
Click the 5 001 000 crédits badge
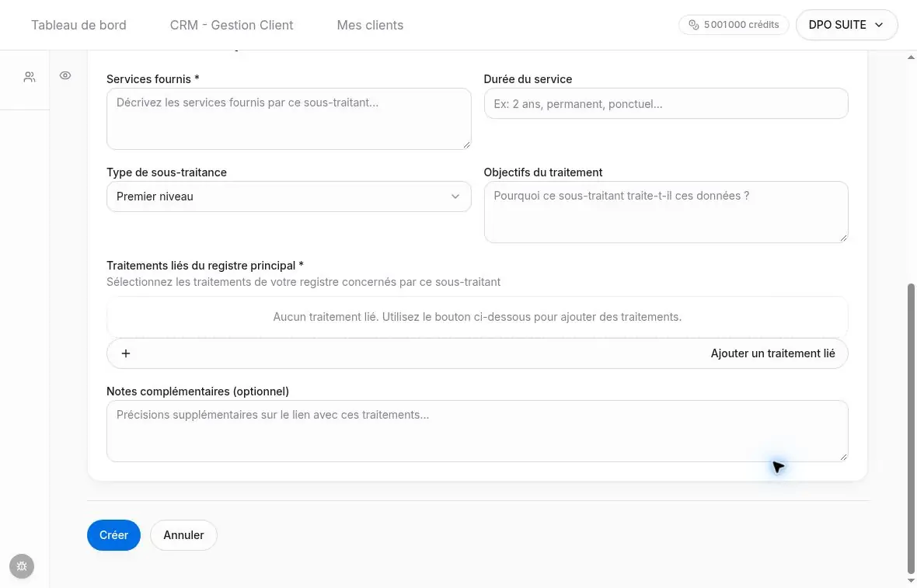(734, 25)
